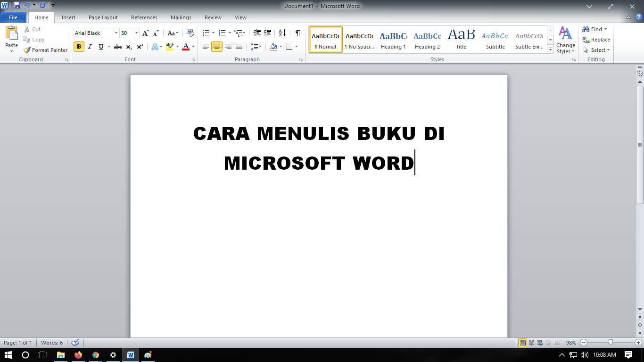Open Text Effects glowing A icon
Viewport: 644px width, 362px height.
[x=155, y=47]
